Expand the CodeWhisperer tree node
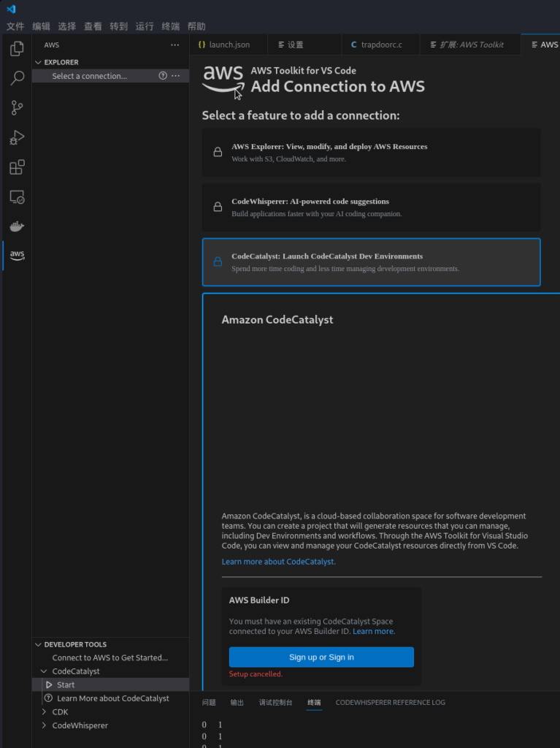The width and height of the screenshot is (560, 748). [x=44, y=725]
